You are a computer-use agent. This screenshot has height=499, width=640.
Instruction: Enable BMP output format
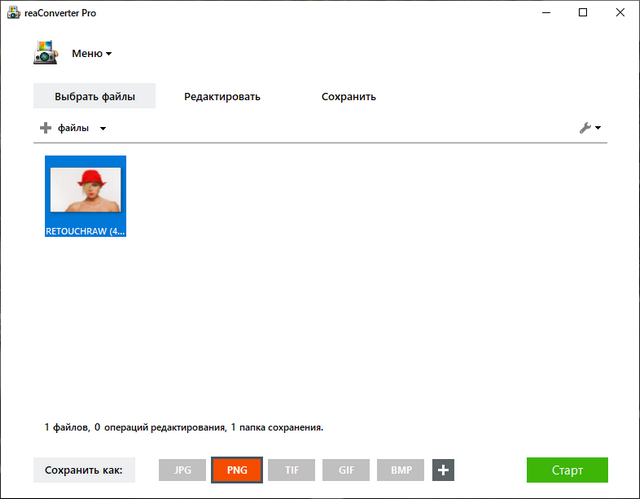(401, 470)
